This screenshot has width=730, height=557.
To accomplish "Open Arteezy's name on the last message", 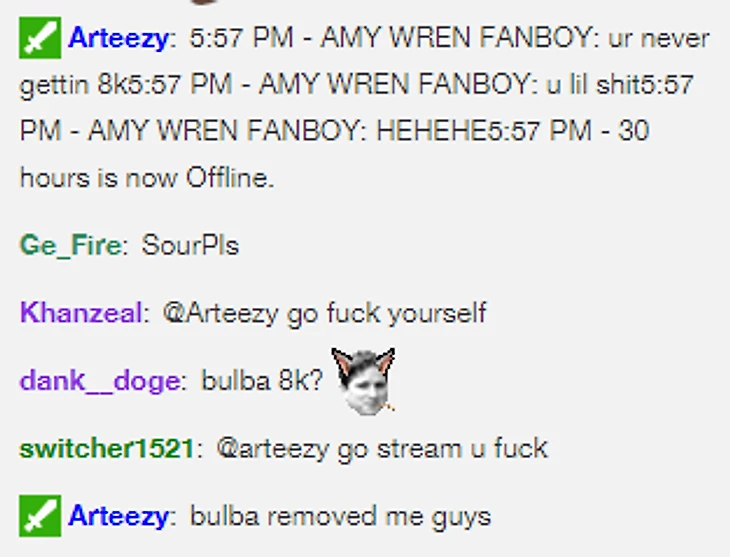I will pyautogui.click(x=118, y=516).
